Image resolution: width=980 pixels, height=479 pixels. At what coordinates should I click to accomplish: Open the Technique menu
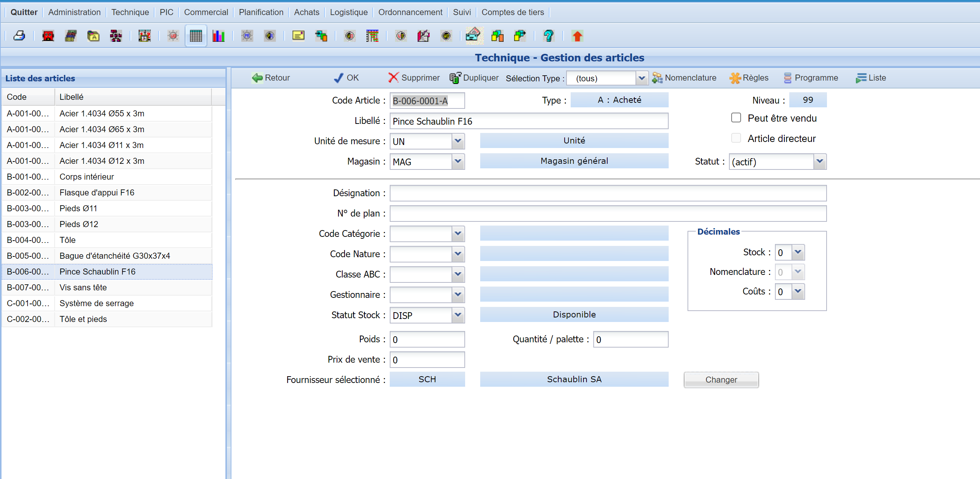130,12
